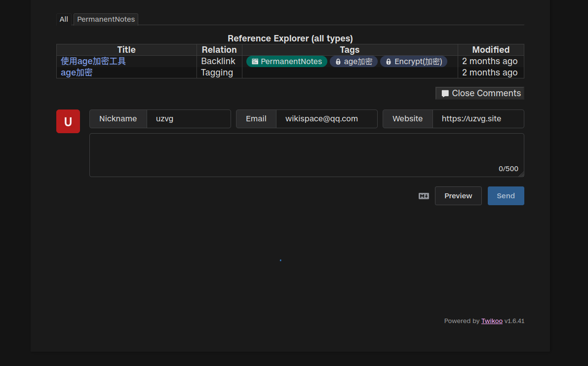
Task: Click the Encrypt(加密) tag pill
Action: pos(413,62)
